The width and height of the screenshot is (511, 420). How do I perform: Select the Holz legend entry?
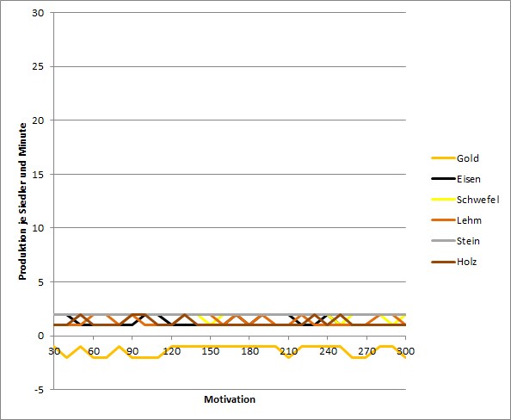click(x=454, y=262)
